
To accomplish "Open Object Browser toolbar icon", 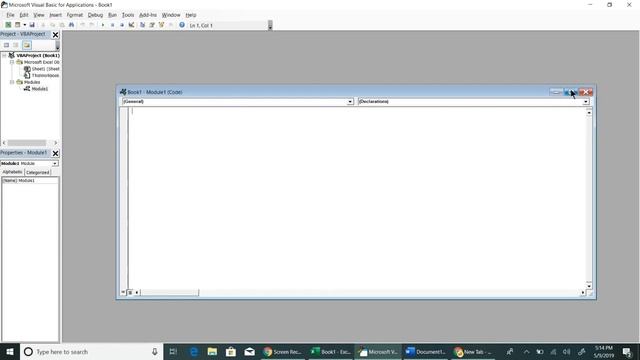I will (x=161, y=25).
